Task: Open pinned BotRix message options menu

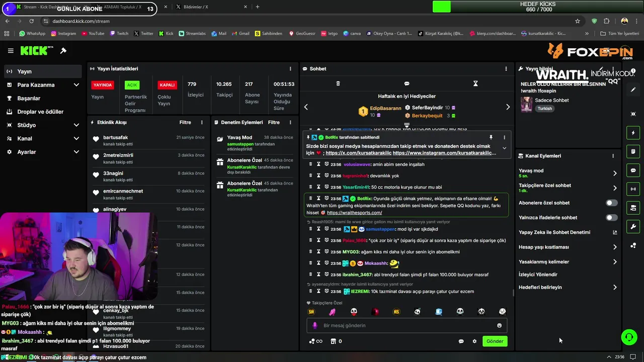Action: click(504, 137)
